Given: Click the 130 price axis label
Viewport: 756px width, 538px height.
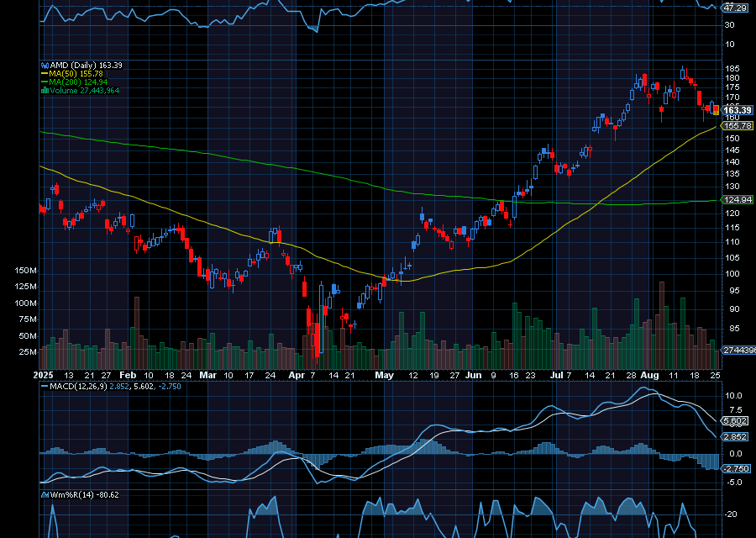Looking at the screenshot, I should click(732, 187).
